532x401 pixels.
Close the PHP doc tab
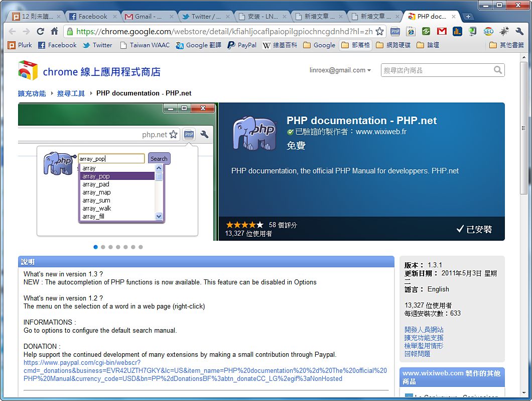tap(454, 16)
